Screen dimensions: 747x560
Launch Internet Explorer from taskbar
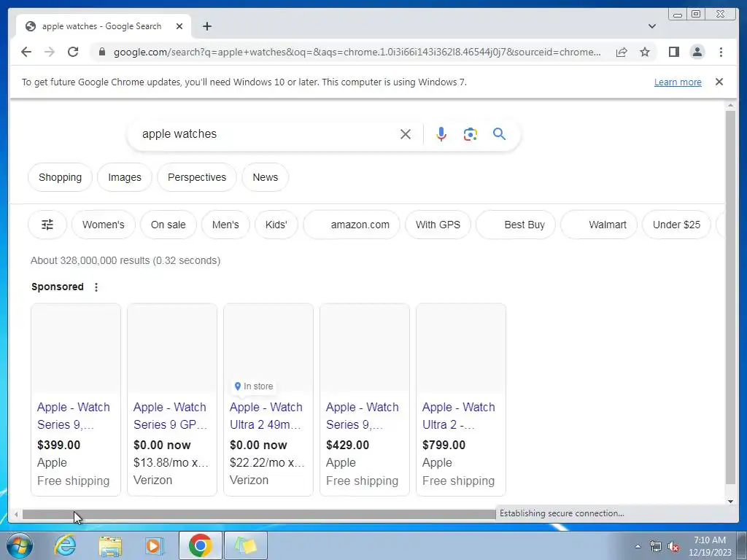coord(65,545)
